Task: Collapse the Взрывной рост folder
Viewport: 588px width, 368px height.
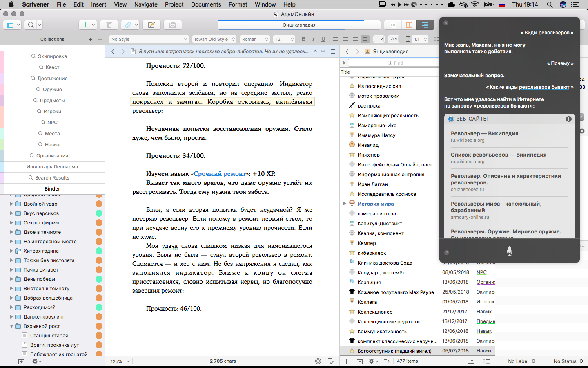Action: pos(12,326)
